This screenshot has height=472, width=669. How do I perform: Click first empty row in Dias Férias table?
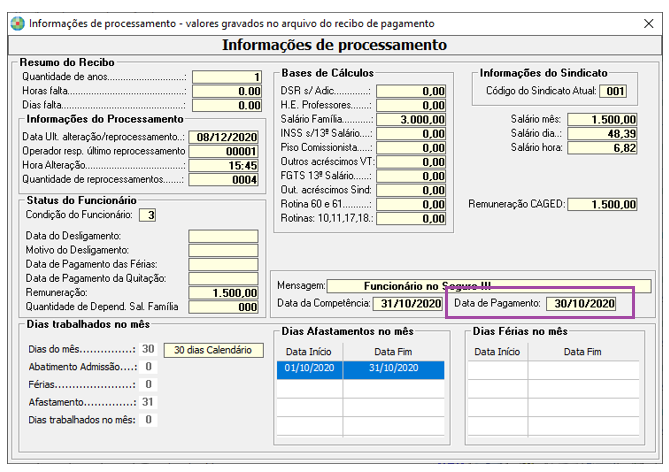pos(553,370)
